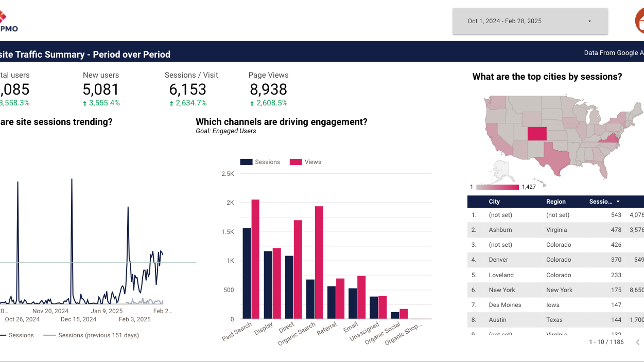Click the Email axis label under the bar chart
644x362 pixels.
[351, 327]
